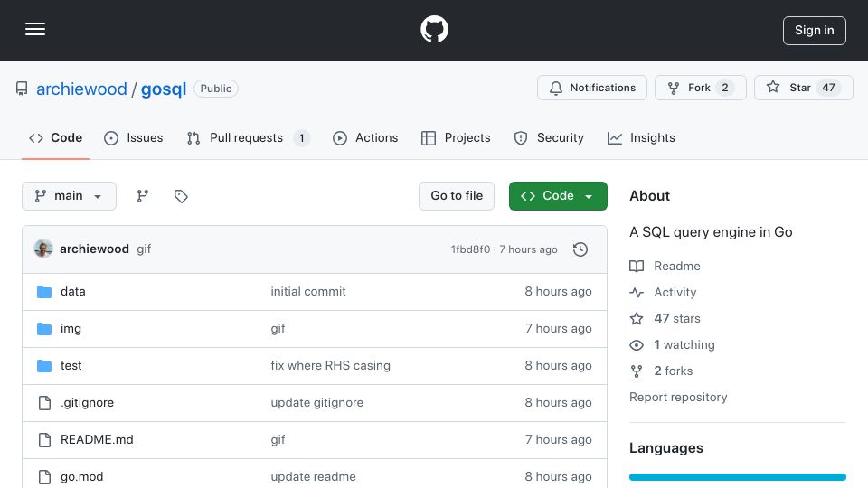The width and height of the screenshot is (868, 488).
Task: Click the Sign in button
Action: [814, 31]
